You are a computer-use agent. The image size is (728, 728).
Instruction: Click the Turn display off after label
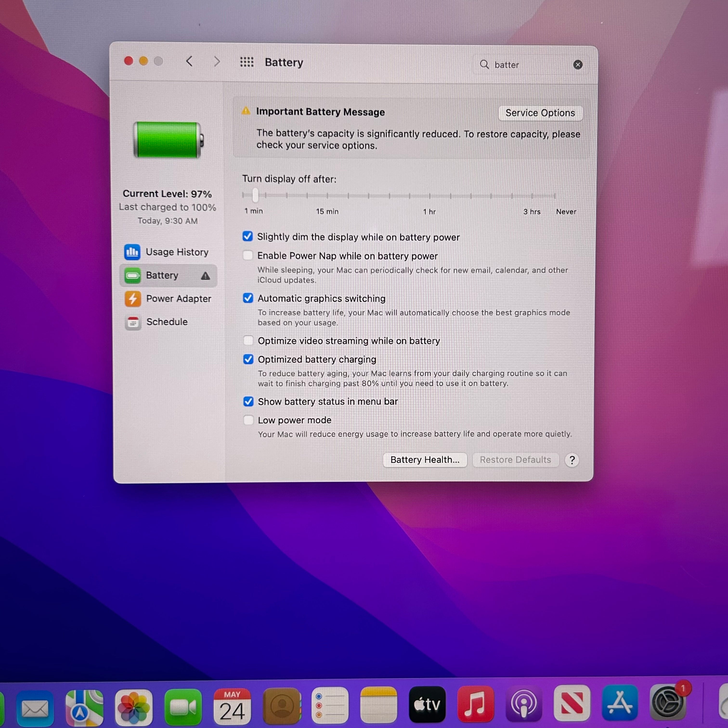[289, 179]
